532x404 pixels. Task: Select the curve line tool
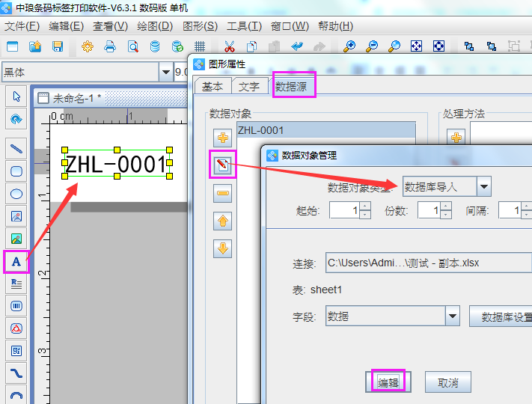click(x=16, y=373)
